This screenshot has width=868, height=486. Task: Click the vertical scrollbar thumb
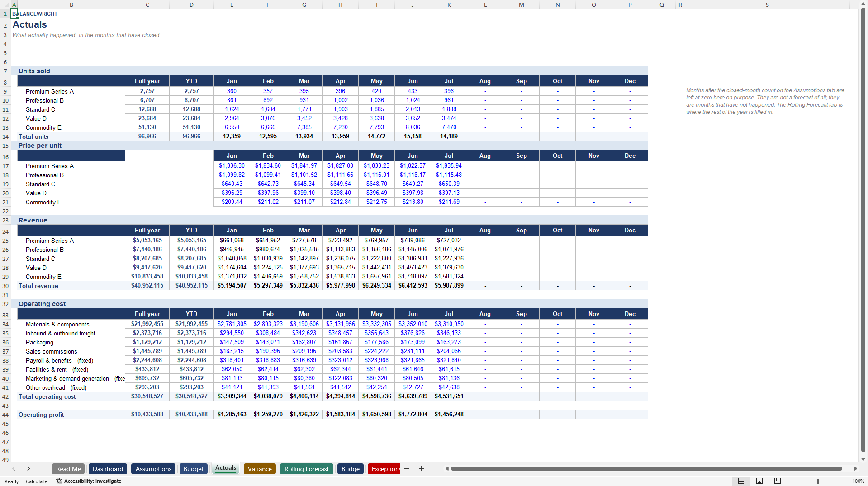coord(863,229)
